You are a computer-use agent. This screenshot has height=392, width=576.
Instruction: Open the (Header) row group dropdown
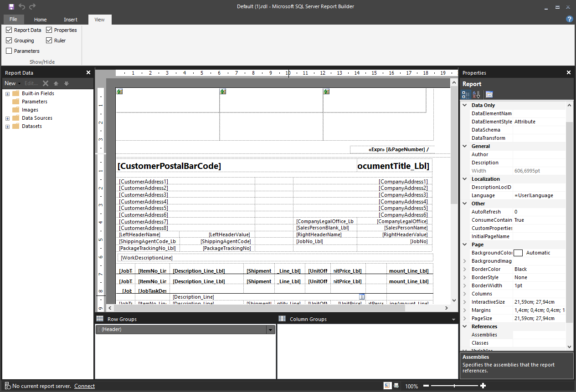tap(270, 329)
